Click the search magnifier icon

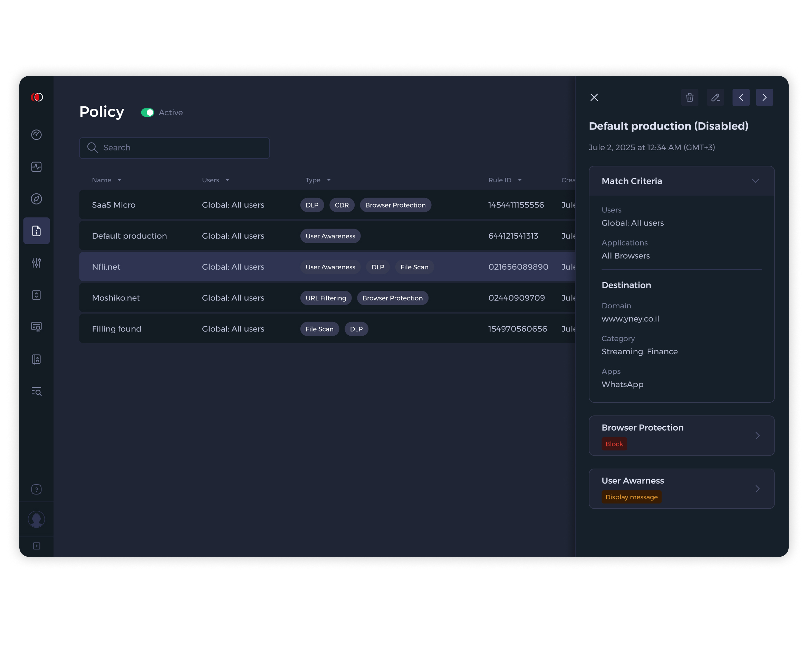click(92, 147)
